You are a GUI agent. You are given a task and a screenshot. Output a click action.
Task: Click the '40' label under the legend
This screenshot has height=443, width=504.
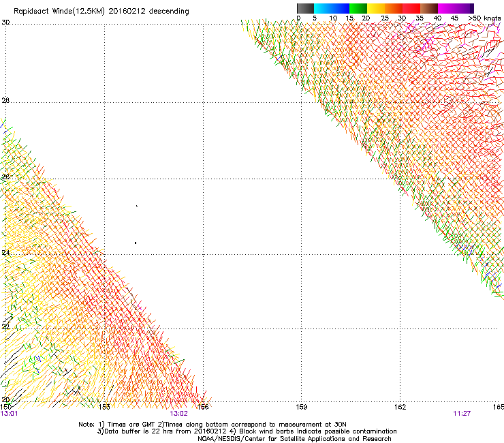(437, 18)
